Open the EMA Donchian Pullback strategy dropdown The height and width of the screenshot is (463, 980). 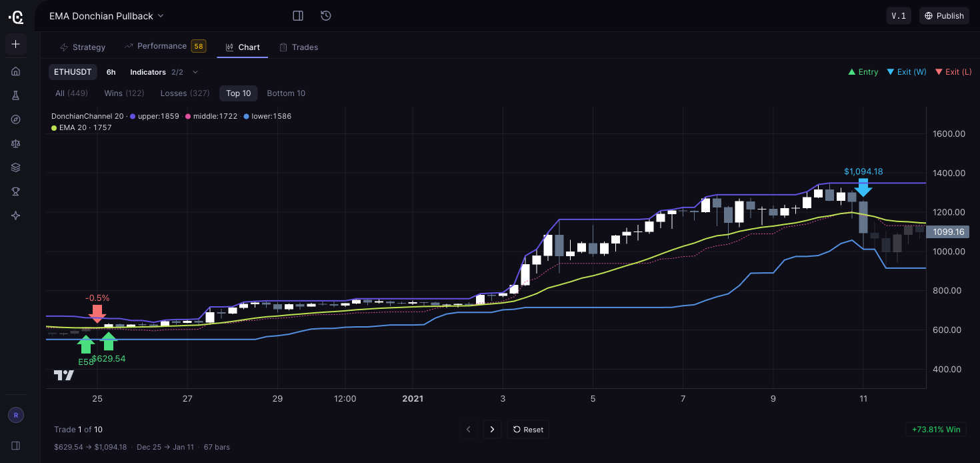[107, 15]
